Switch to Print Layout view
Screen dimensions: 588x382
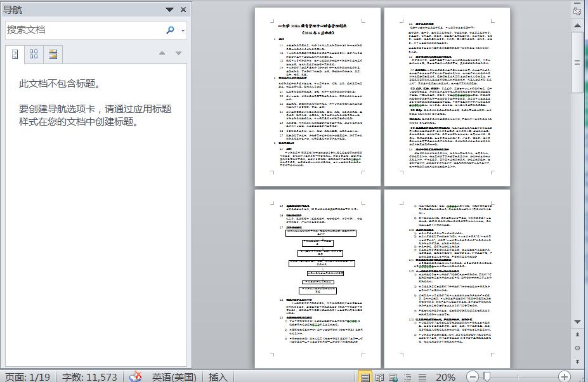click(365, 377)
